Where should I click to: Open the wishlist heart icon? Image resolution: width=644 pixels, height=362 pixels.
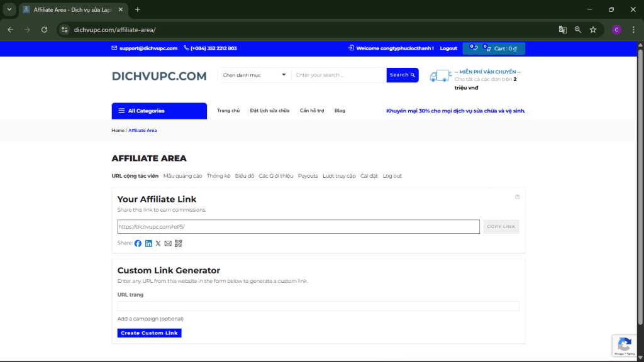474,48
